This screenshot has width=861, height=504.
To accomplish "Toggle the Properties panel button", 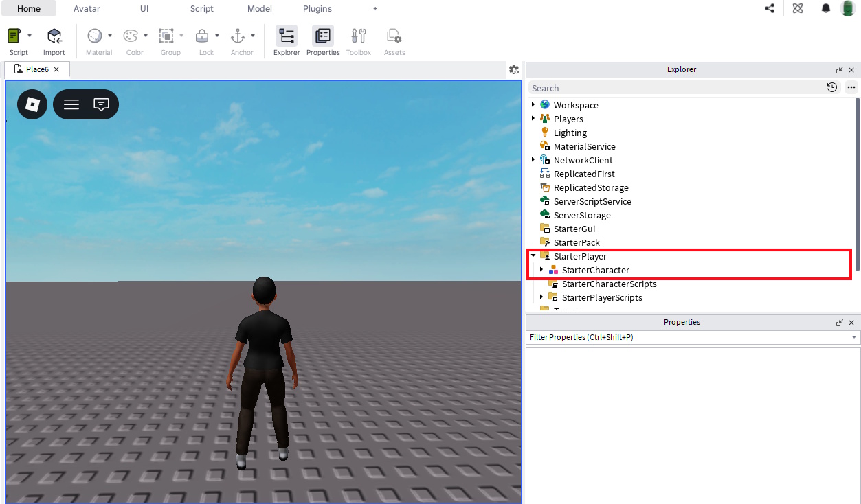I will coord(323,36).
